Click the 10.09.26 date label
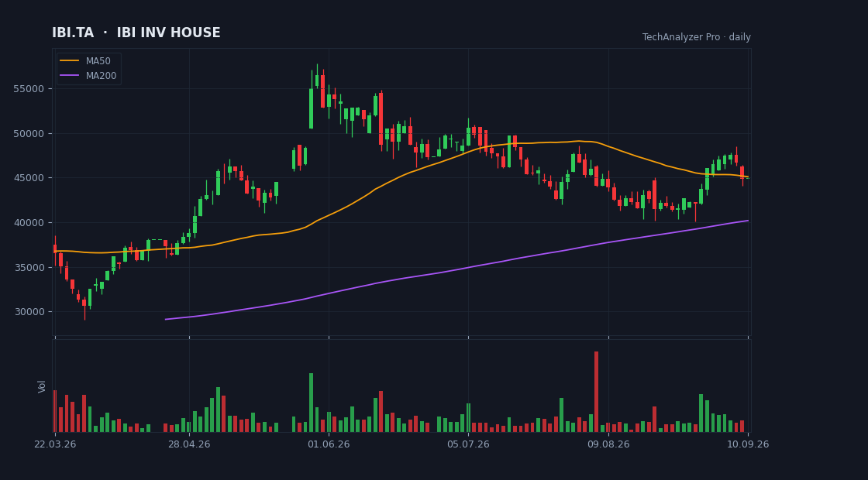 tap(748, 444)
